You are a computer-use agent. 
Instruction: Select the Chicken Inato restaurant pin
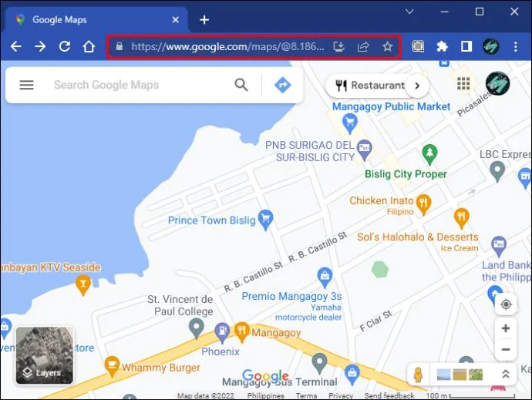coord(423,204)
